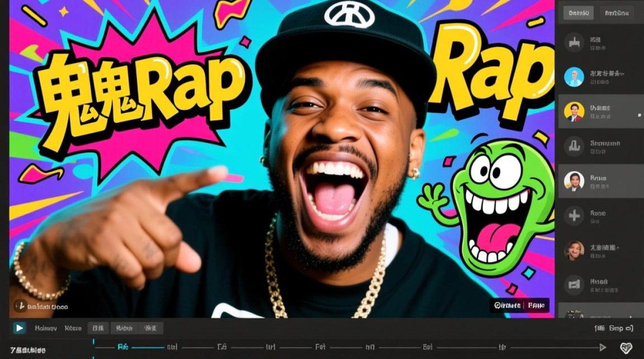This screenshot has width=644, height=359.
Task: Switch to the highlighted first tab of the side panel
Action: pos(578,13)
